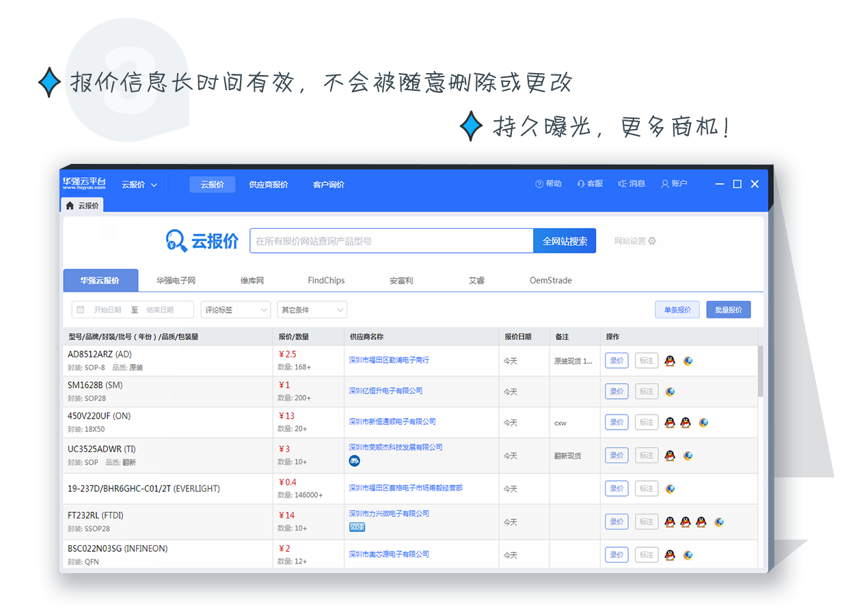Click the 报价日期 column header

coord(517,337)
